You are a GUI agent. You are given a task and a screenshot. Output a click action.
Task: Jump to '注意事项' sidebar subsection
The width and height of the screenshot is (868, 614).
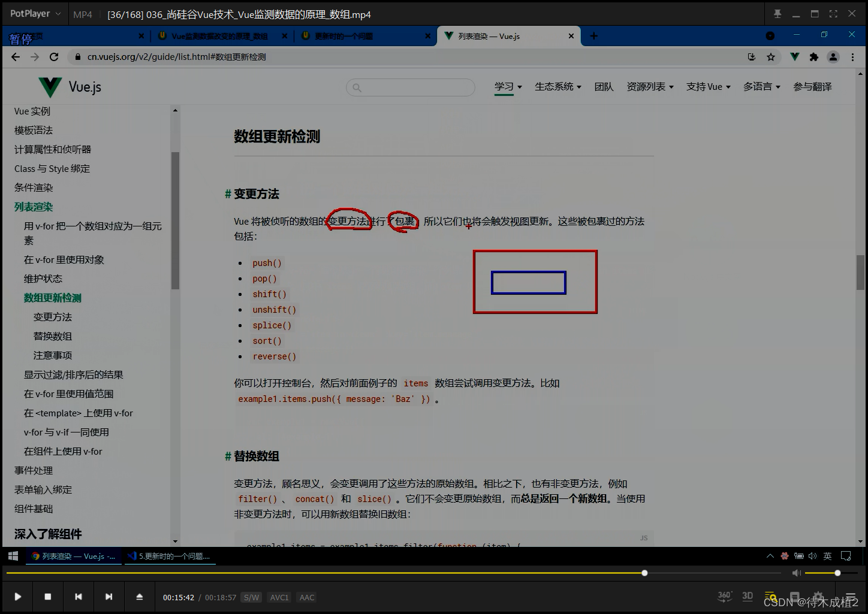[x=53, y=356]
